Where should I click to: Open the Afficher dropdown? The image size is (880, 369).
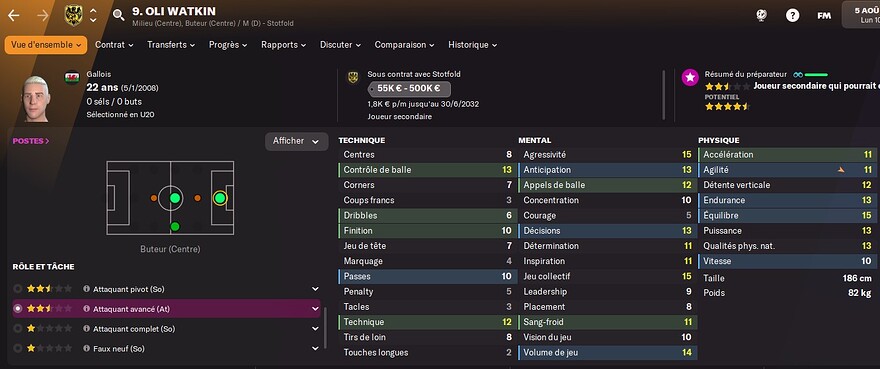point(296,142)
